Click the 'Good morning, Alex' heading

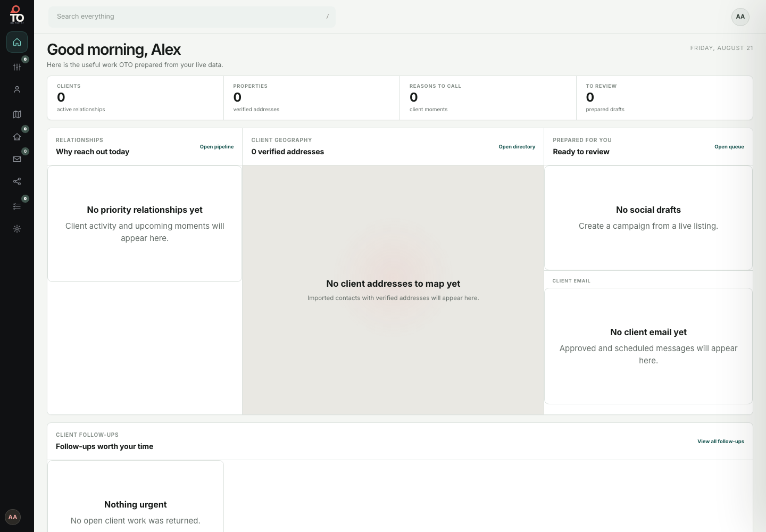114,49
